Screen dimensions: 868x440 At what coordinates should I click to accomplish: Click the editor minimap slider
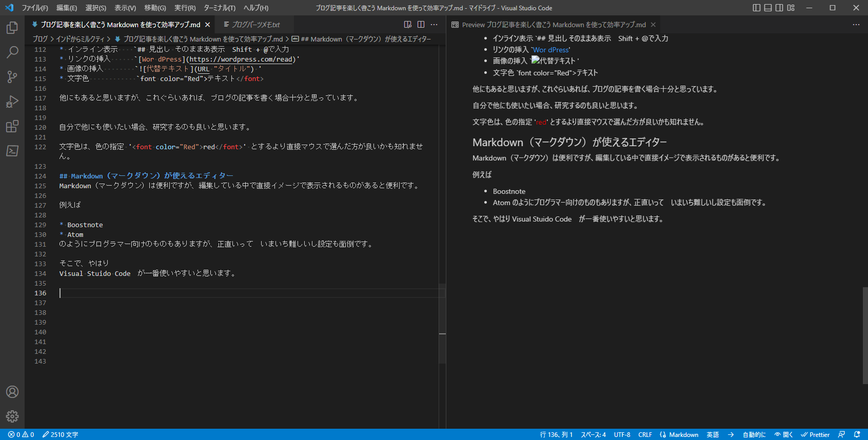442,324
